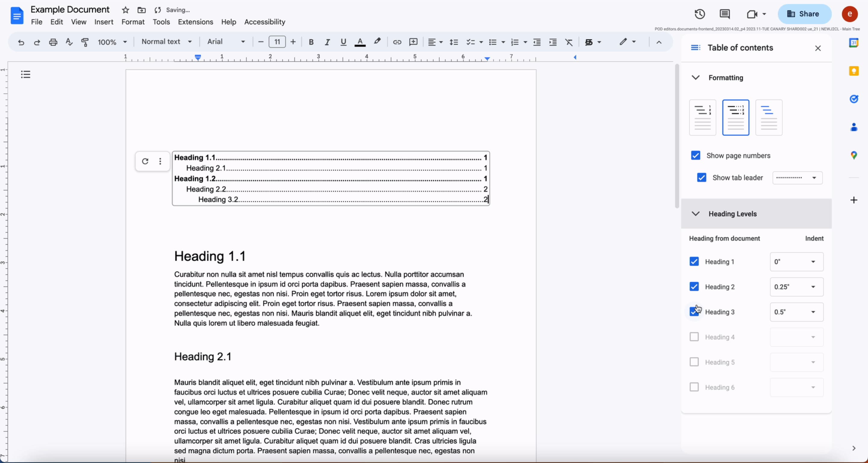868x463 pixels.
Task: Uncheck Show page numbers
Action: [696, 155]
